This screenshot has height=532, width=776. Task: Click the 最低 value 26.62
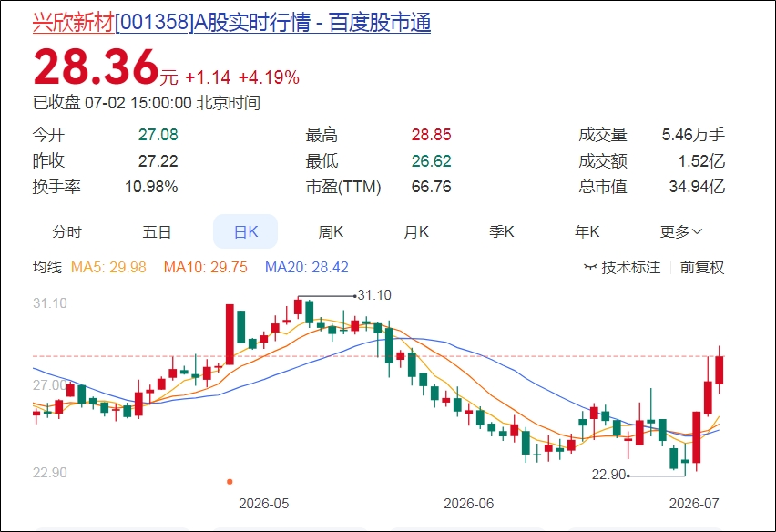(431, 161)
